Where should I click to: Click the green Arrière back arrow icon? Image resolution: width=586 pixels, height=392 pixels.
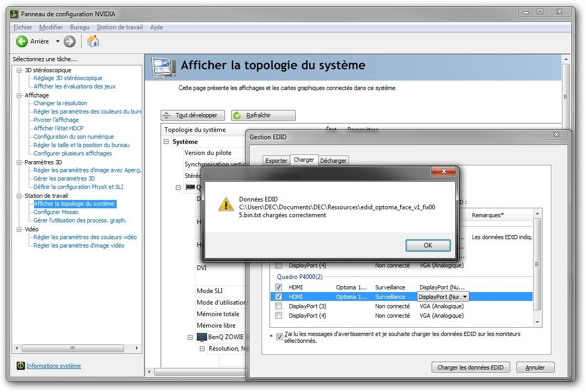[22, 41]
